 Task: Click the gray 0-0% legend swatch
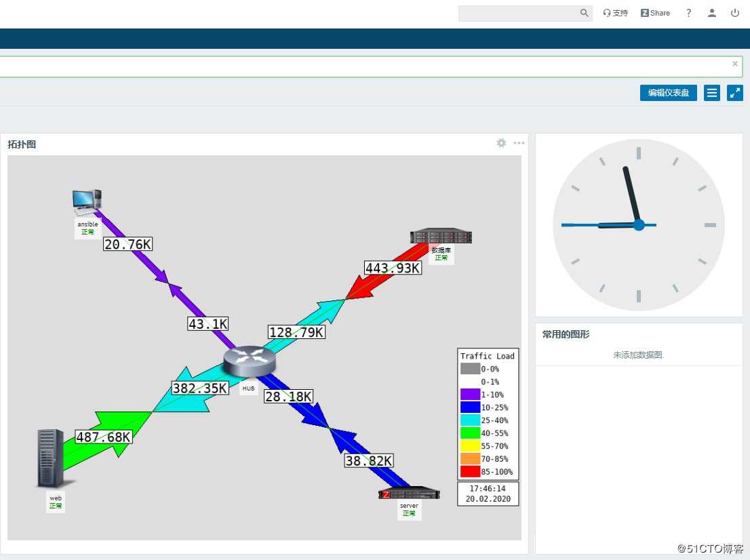(470, 369)
